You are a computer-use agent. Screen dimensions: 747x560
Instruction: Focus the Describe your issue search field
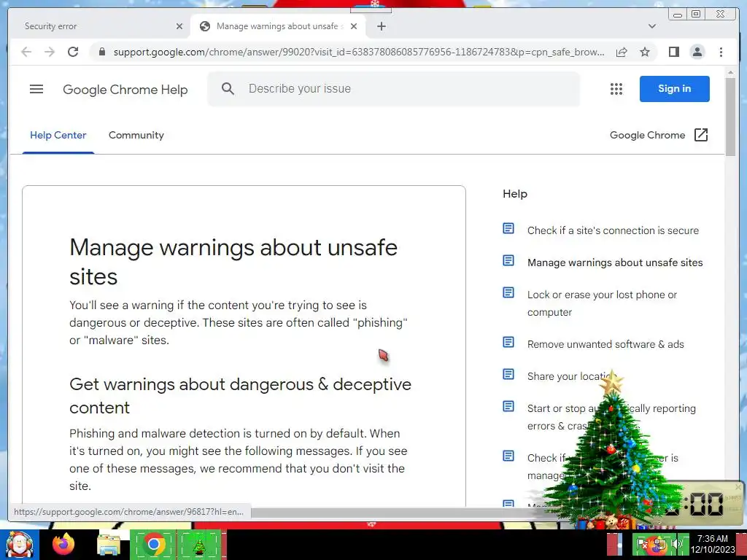pos(393,88)
